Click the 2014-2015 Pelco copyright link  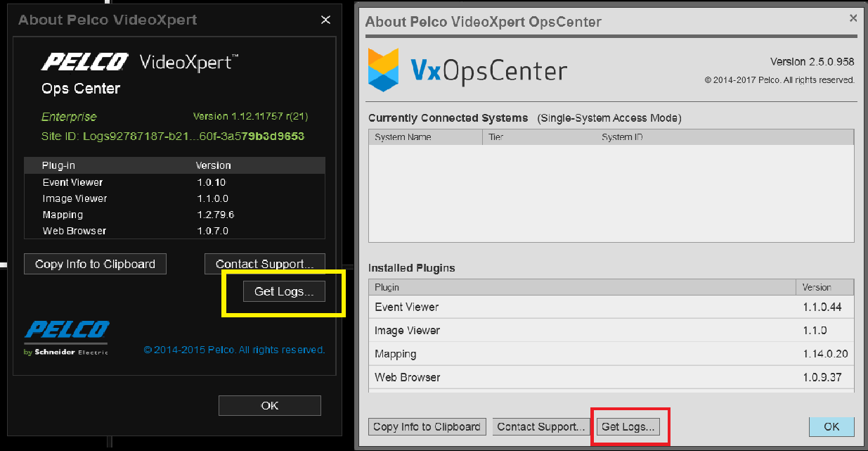pyautogui.click(x=234, y=349)
